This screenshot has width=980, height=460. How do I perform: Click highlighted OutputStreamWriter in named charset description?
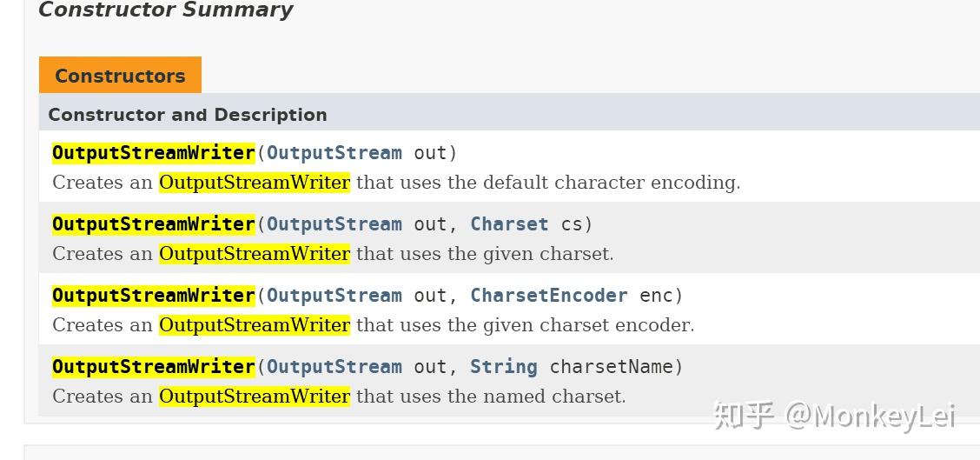tap(255, 397)
